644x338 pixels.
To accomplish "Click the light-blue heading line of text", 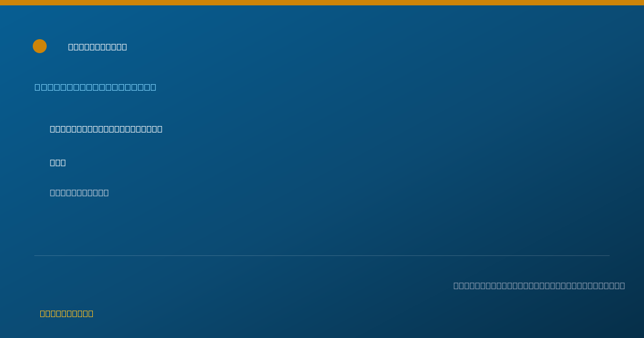I will 96,87.
